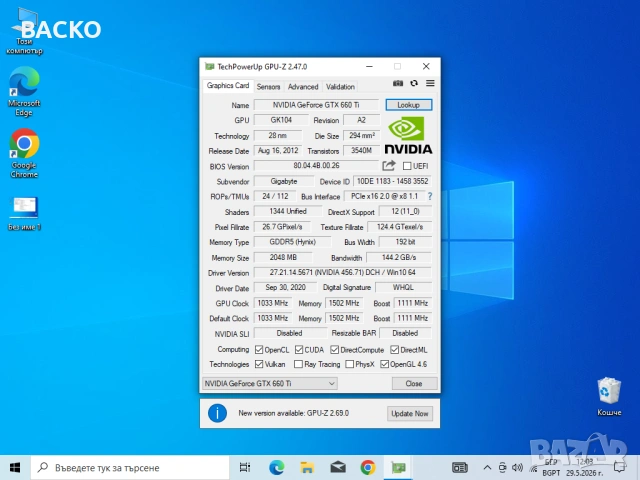Click the GPU-Z taskbar button
Viewport: 640px width, 480px height.
[398, 467]
